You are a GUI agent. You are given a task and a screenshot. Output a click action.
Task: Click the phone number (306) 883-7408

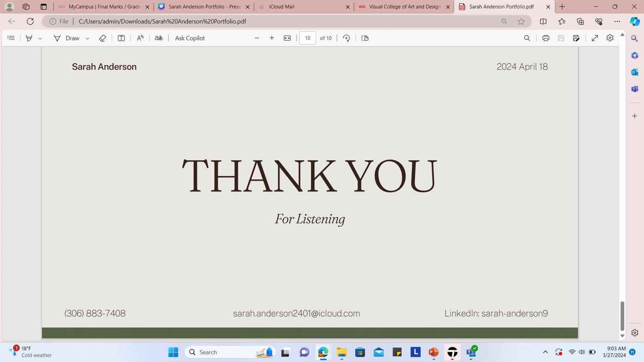(95, 314)
